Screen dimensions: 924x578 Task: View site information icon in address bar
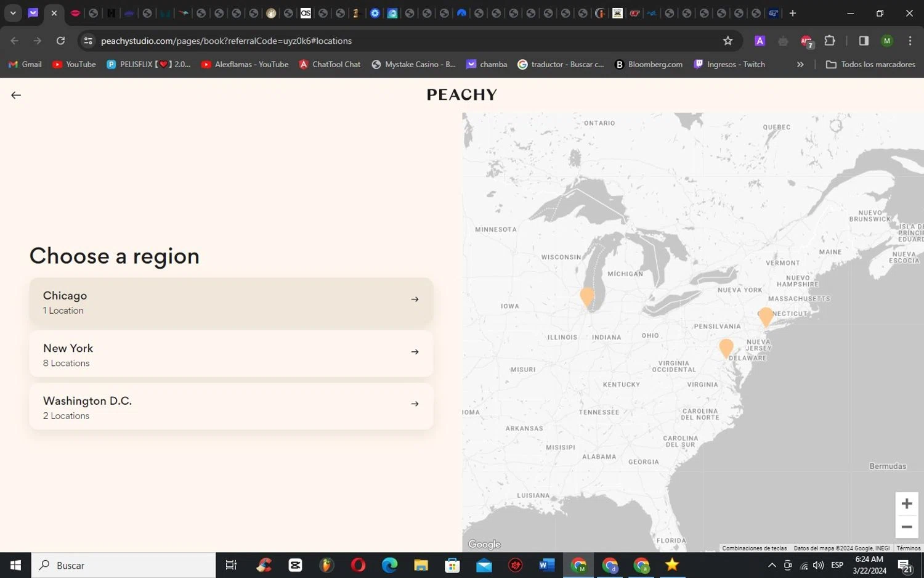(x=88, y=41)
